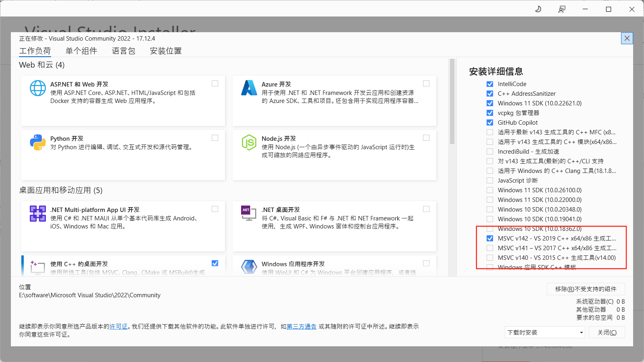Open the 第三方通告 link
This screenshot has width=644, height=362.
coord(301,327)
